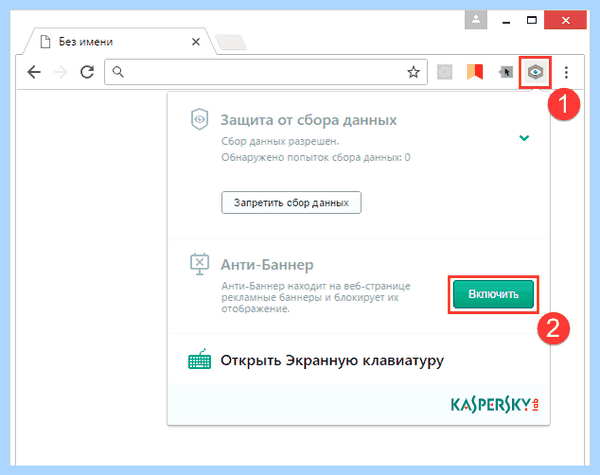Screen dimensions: 600x475
Task: Open Chrome's three-dot menu
Action: click(x=566, y=72)
